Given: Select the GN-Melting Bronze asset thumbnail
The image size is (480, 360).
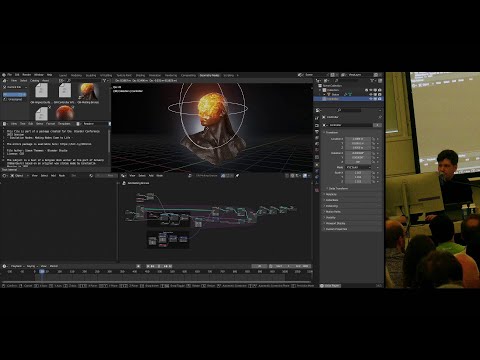Looking at the screenshot, I should tap(88, 92).
